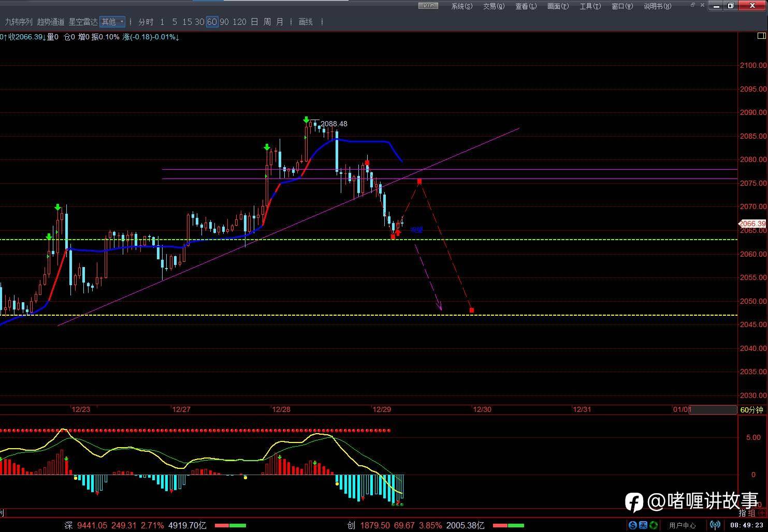Switch to the 日 (daily) period
This screenshot has width=768, height=532.
[x=254, y=22]
